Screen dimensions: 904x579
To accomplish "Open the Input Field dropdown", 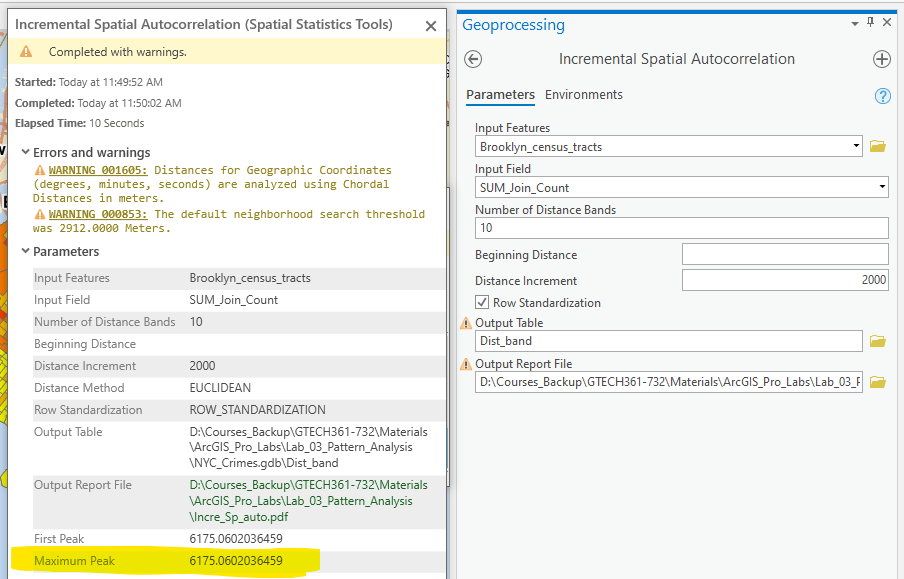I will pos(881,187).
